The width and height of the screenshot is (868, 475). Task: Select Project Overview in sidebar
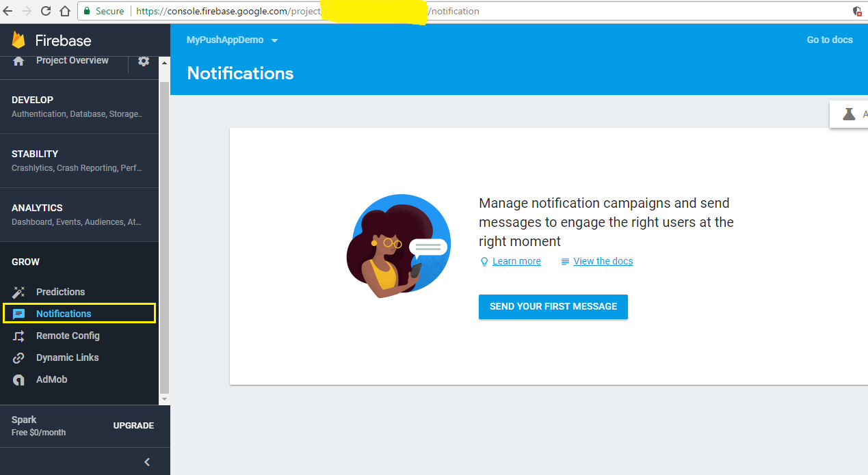(x=72, y=61)
